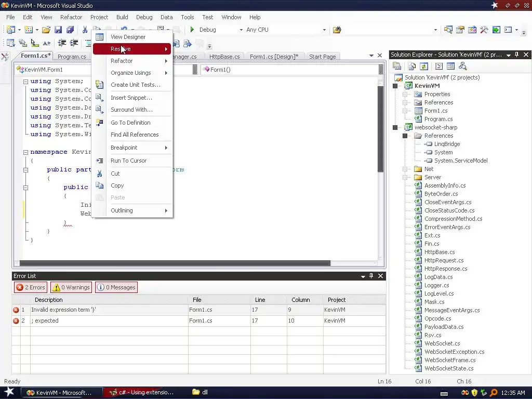Open the Refactor context submenu
The height and width of the screenshot is (399, 532).
(132, 61)
